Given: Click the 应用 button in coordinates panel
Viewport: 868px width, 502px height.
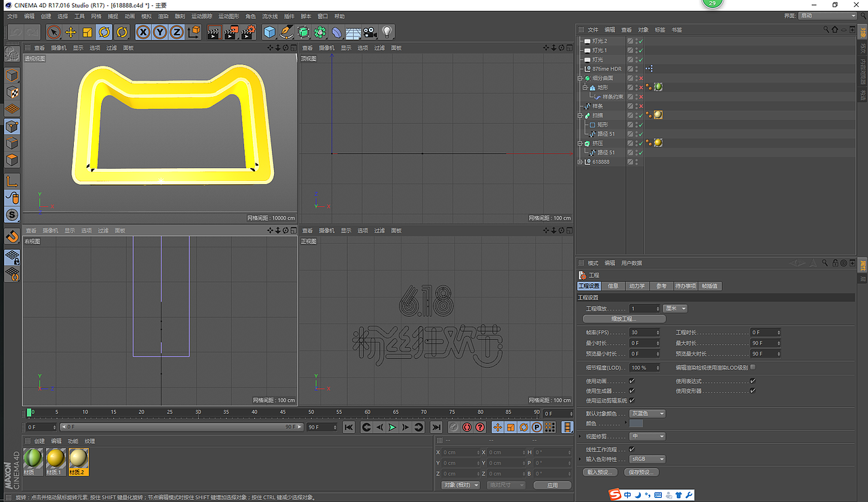Looking at the screenshot, I should point(553,485).
